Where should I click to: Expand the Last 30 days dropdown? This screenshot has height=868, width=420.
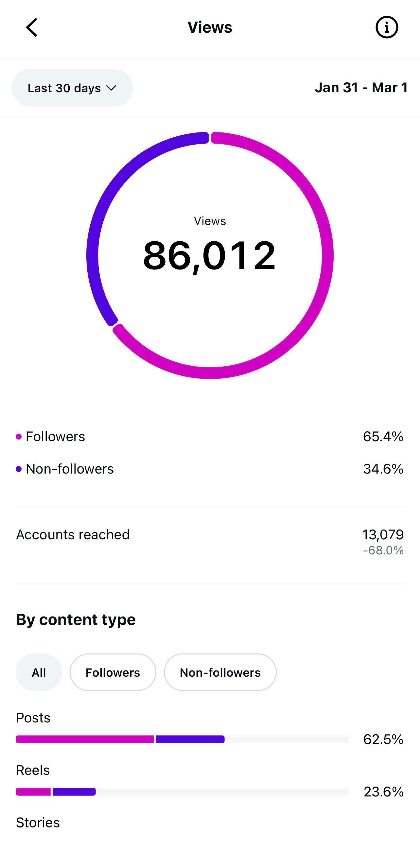72,88
